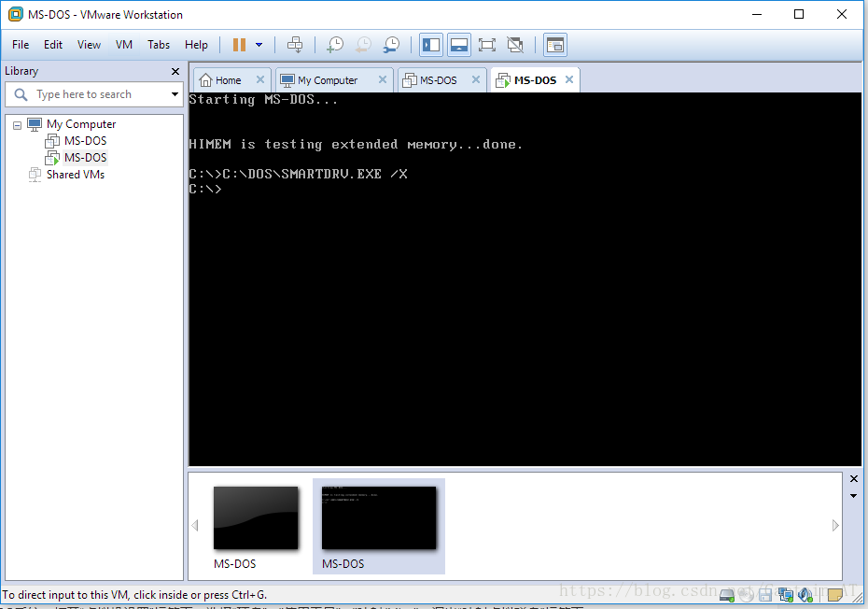
Task: Toggle the library sidebar view button
Action: click(430, 45)
